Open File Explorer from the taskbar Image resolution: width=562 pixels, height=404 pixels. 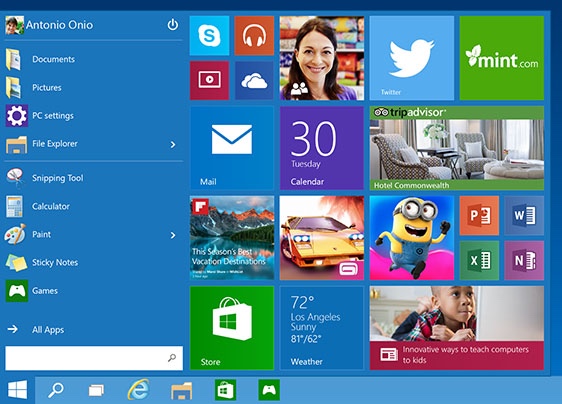pyautogui.click(x=182, y=390)
